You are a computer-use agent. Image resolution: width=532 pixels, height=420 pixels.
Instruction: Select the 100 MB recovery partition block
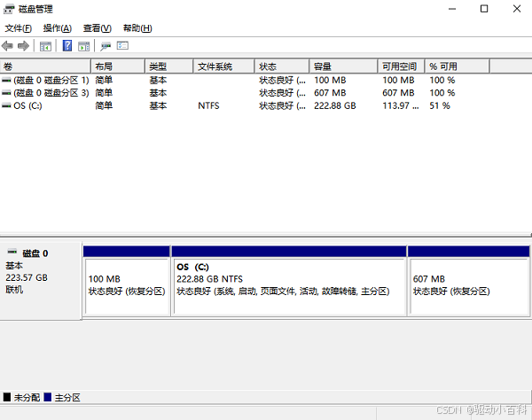coord(127,282)
